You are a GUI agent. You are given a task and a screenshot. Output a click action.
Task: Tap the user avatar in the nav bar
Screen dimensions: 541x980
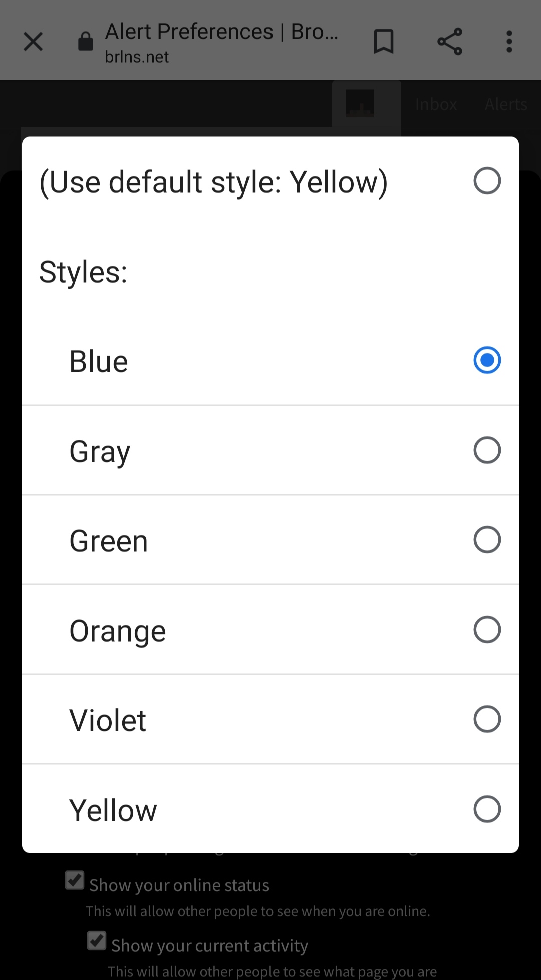point(360,103)
